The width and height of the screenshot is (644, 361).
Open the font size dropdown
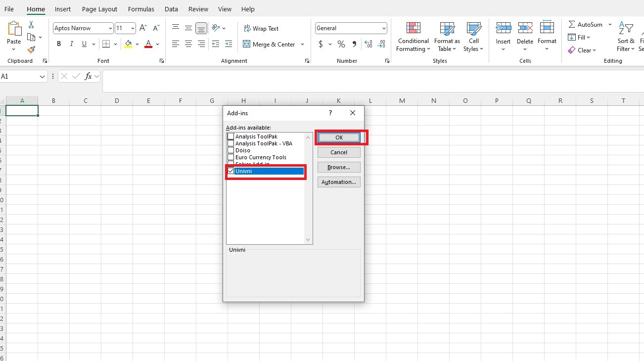[133, 28]
